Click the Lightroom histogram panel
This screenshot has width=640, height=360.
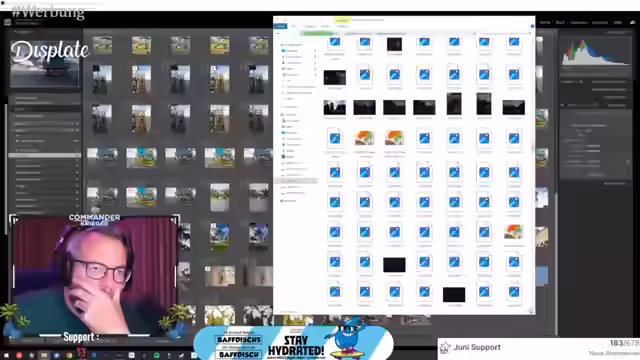pyautogui.click(x=596, y=52)
